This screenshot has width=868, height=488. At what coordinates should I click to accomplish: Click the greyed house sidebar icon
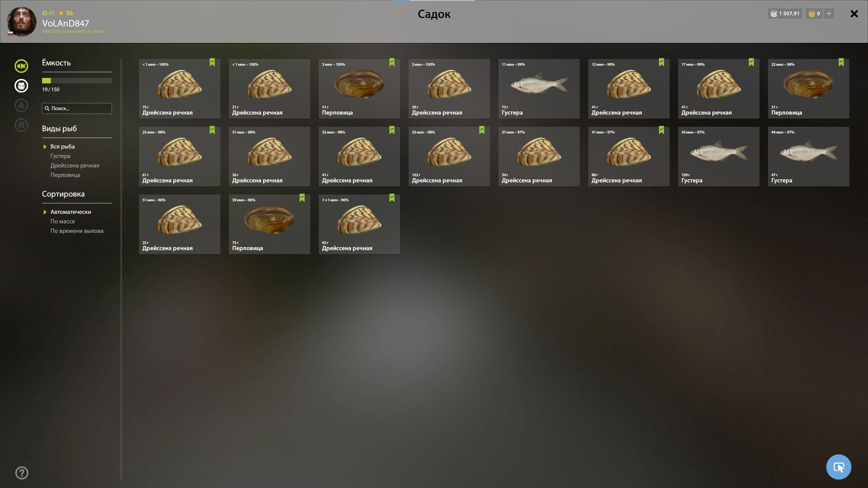pyautogui.click(x=21, y=125)
